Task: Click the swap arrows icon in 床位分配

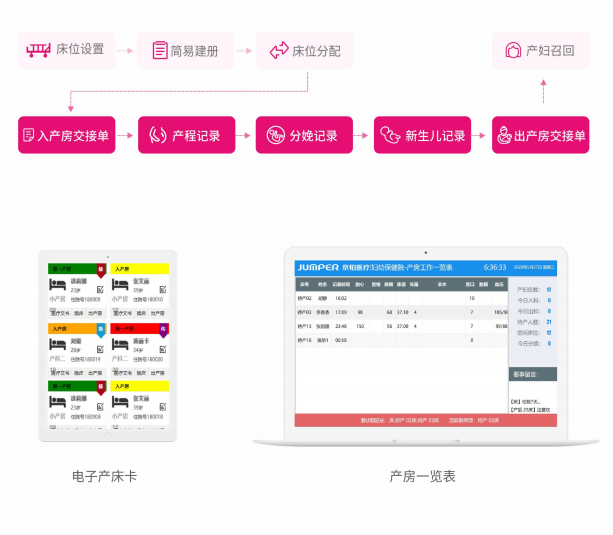Action: (x=279, y=50)
